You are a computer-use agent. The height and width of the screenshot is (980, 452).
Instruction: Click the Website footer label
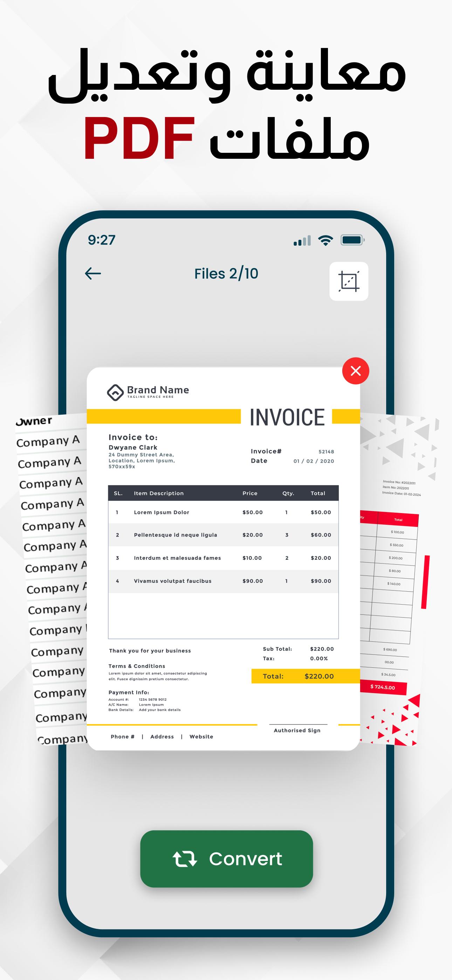201,737
